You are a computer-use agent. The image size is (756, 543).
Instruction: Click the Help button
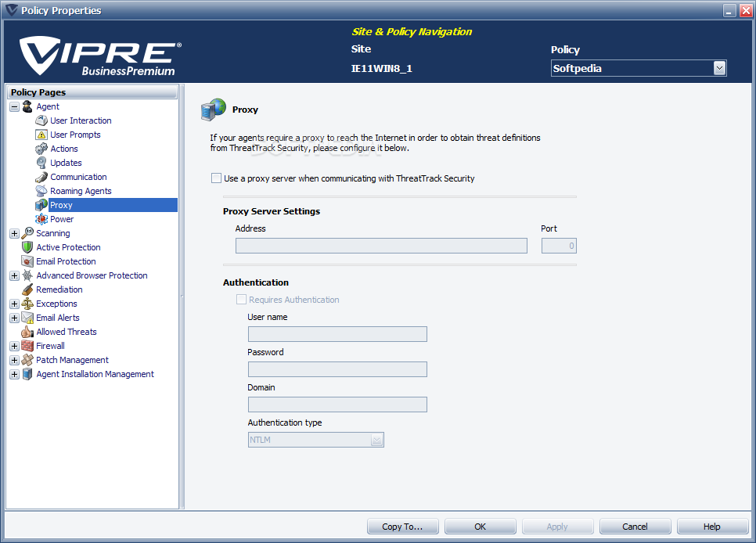tap(712, 527)
